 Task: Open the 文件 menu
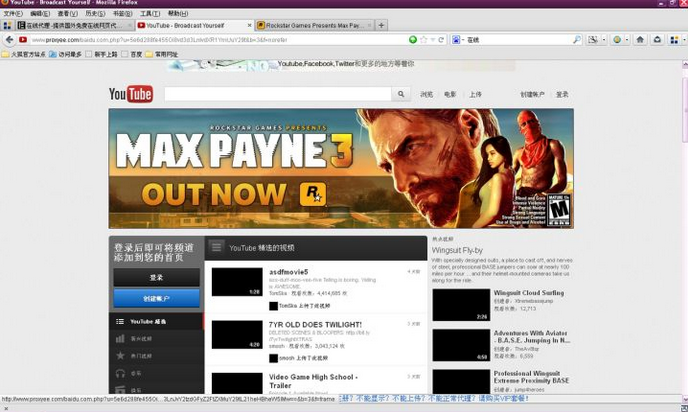[x=12, y=14]
